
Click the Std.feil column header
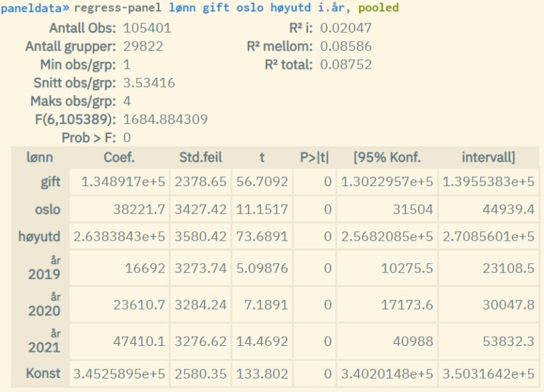201,157
